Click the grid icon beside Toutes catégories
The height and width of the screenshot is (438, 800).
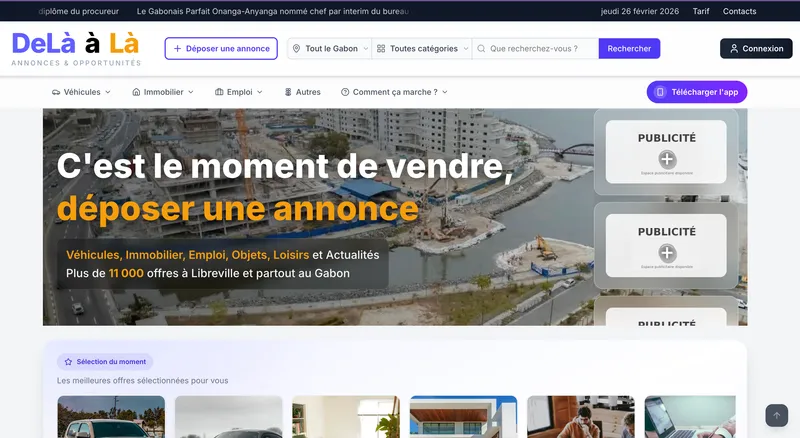pyautogui.click(x=381, y=48)
